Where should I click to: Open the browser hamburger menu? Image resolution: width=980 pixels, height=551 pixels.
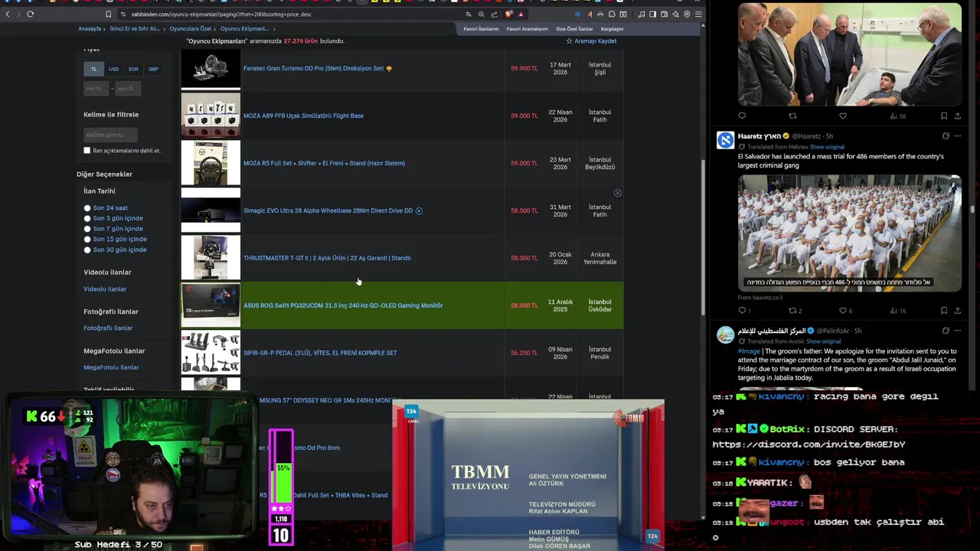698,14
